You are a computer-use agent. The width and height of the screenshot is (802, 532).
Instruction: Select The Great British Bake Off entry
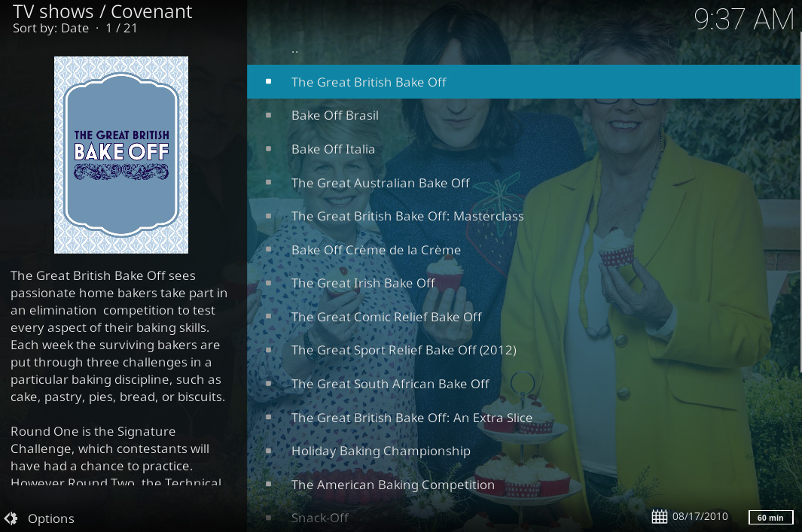coord(523,82)
